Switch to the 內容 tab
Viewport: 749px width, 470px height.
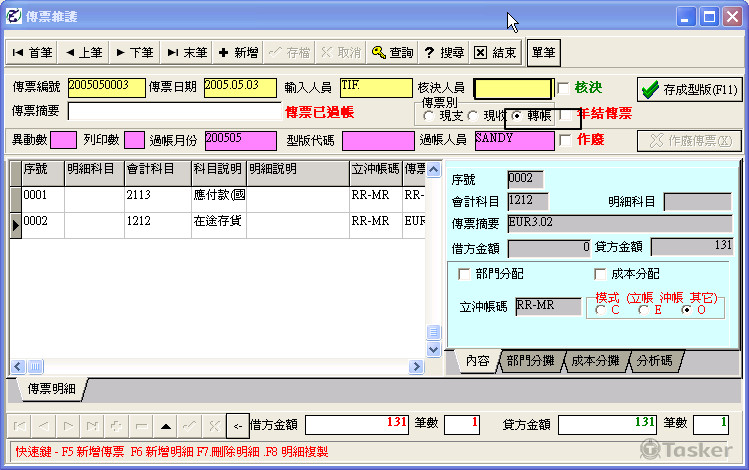click(x=477, y=361)
